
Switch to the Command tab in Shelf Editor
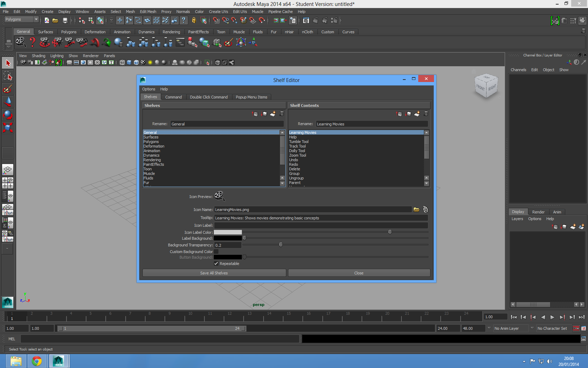click(x=174, y=97)
